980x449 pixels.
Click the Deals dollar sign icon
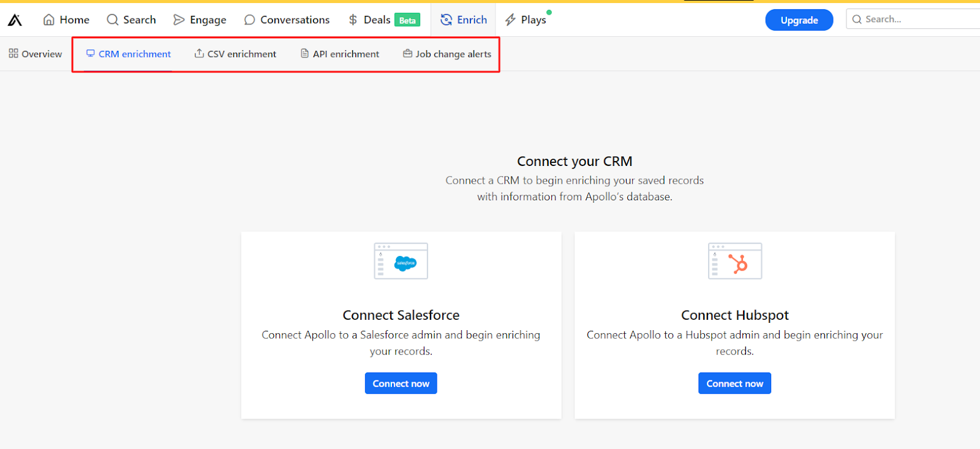coord(353,20)
